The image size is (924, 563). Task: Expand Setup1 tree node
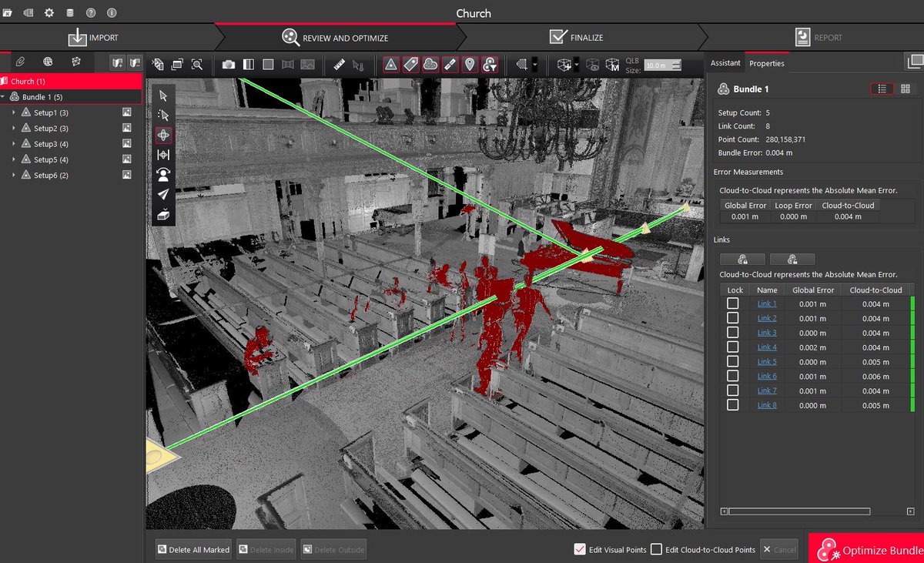tap(14, 112)
